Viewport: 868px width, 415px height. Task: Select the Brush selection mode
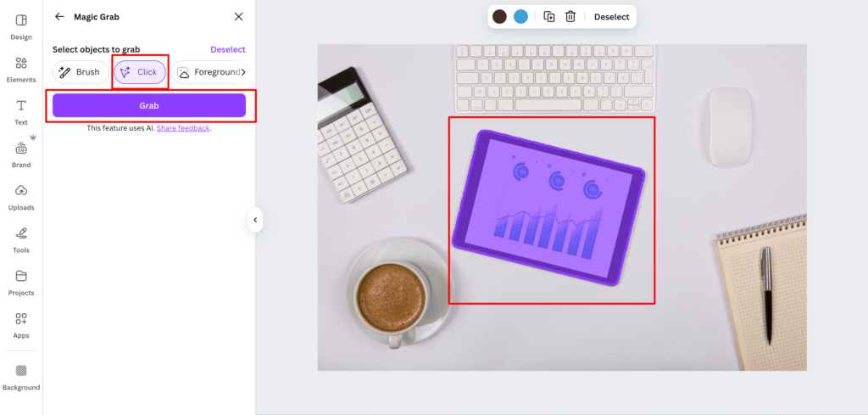coord(80,72)
